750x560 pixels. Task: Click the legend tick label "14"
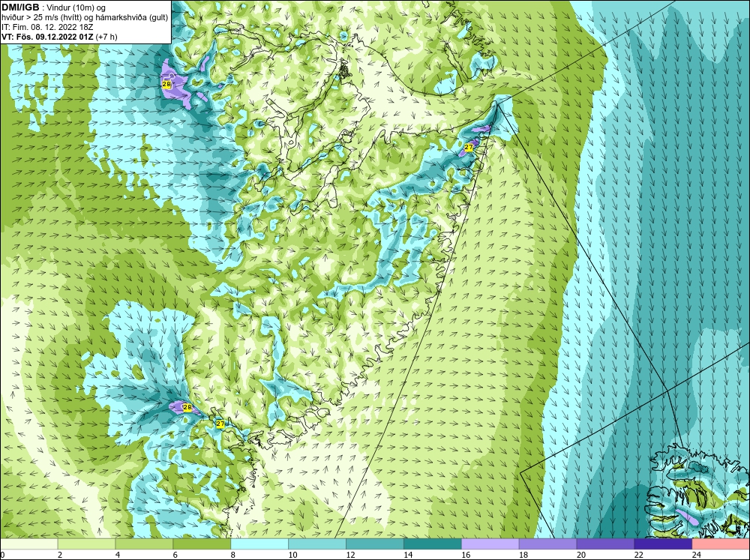pos(407,555)
